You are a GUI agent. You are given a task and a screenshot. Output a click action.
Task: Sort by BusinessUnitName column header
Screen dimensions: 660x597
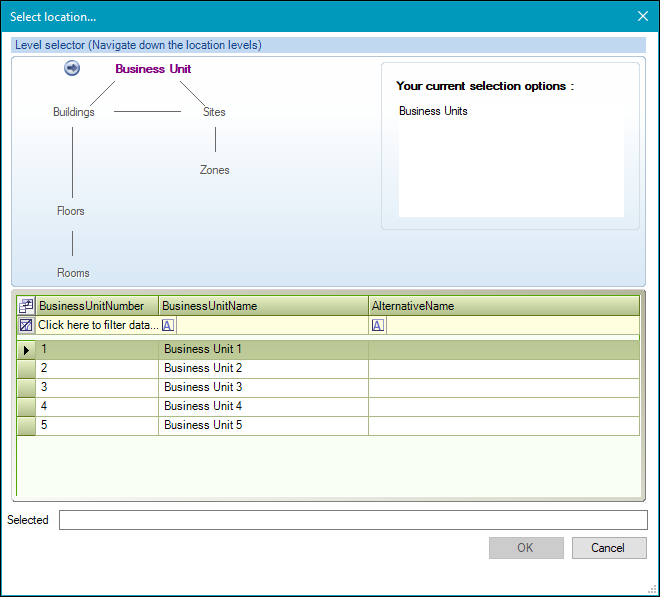[262, 306]
